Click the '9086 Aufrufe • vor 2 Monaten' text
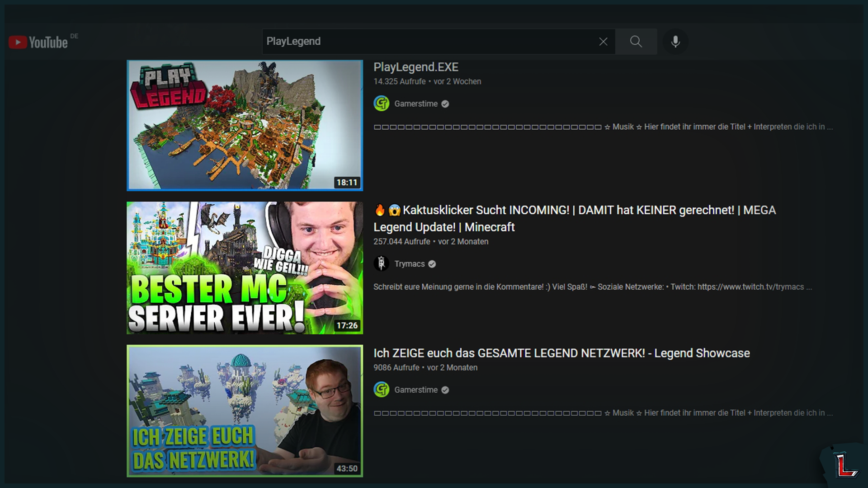This screenshot has height=488, width=868. (425, 368)
